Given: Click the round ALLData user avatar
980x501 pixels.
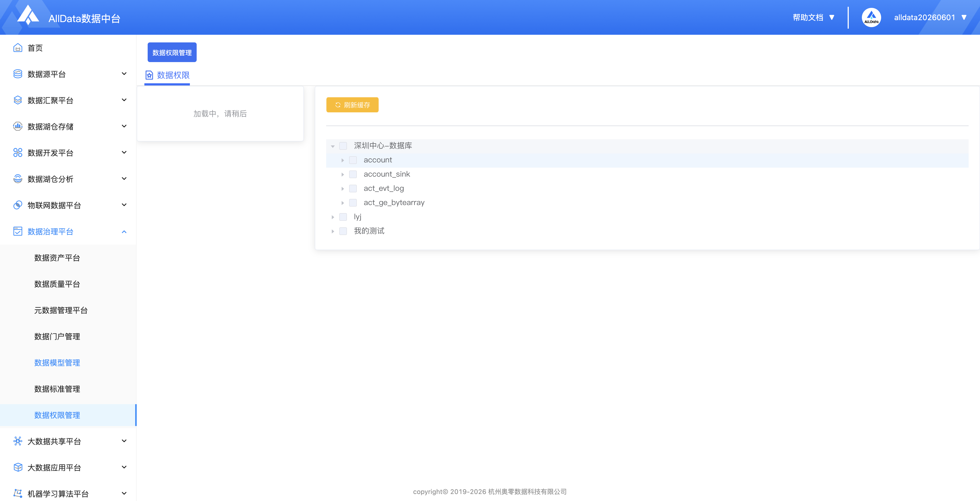Looking at the screenshot, I should [x=871, y=17].
